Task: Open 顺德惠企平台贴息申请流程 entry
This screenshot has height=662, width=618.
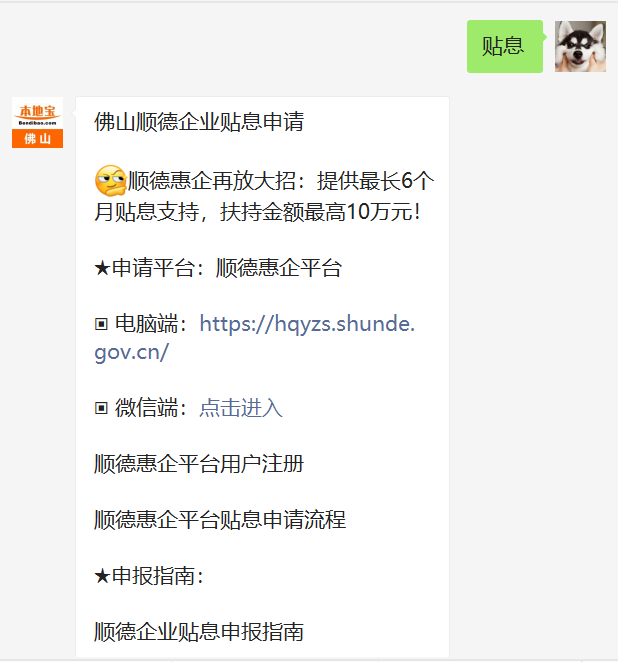Action: pos(220,520)
